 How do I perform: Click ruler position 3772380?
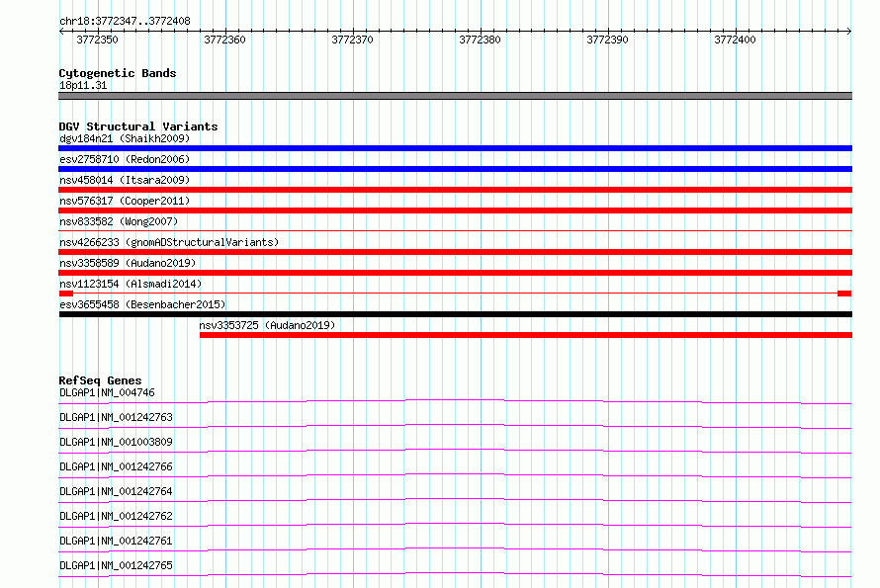[480, 40]
